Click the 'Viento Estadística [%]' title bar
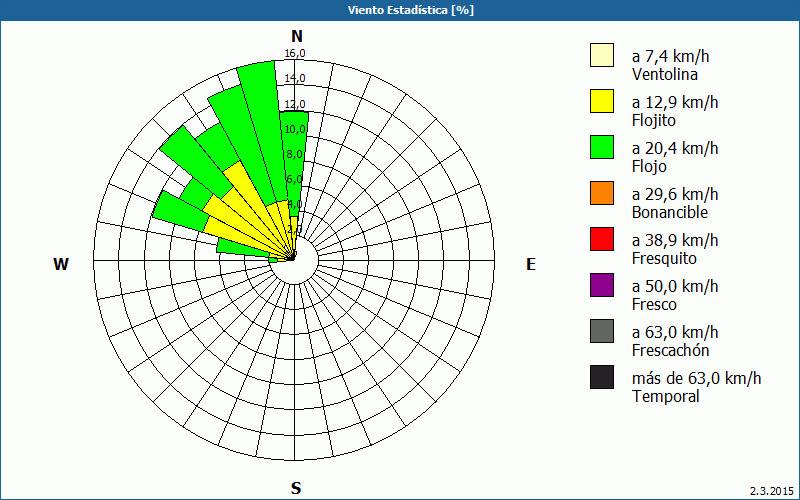Viewport: 800px width, 500px height. [x=400, y=10]
